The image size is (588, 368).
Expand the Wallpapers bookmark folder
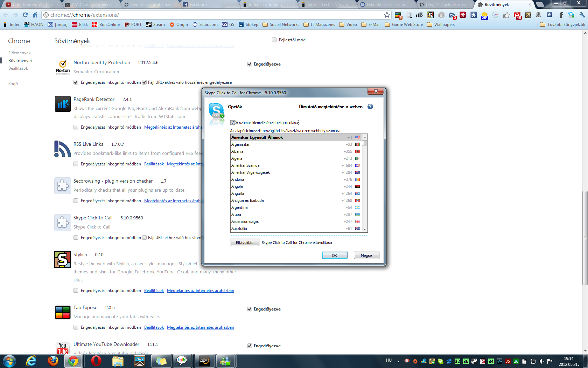441,25
